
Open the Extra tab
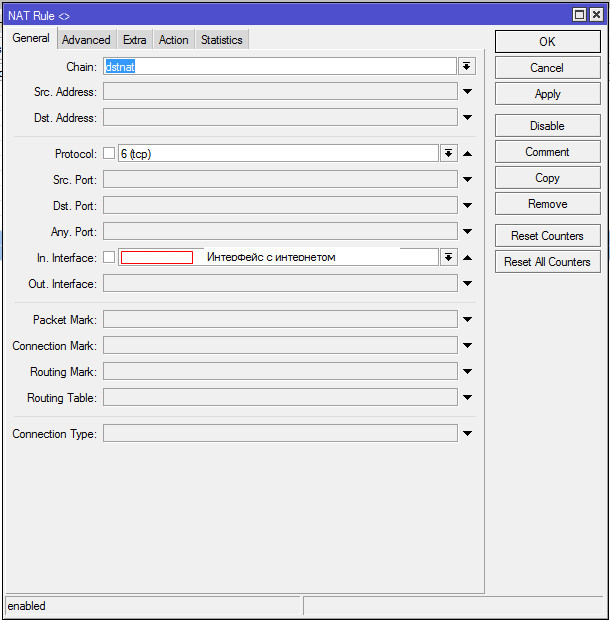coord(135,40)
